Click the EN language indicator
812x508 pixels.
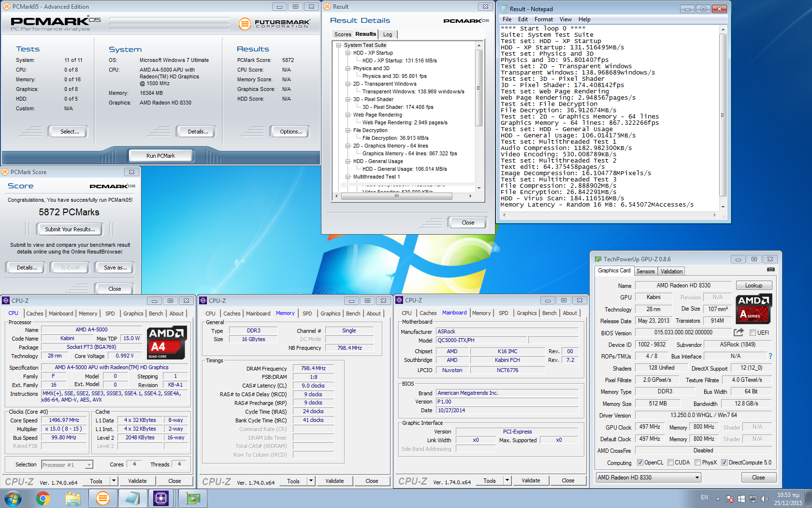click(704, 497)
